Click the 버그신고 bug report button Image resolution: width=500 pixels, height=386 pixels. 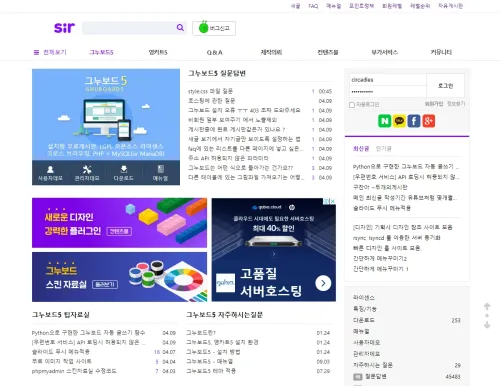coord(214,28)
